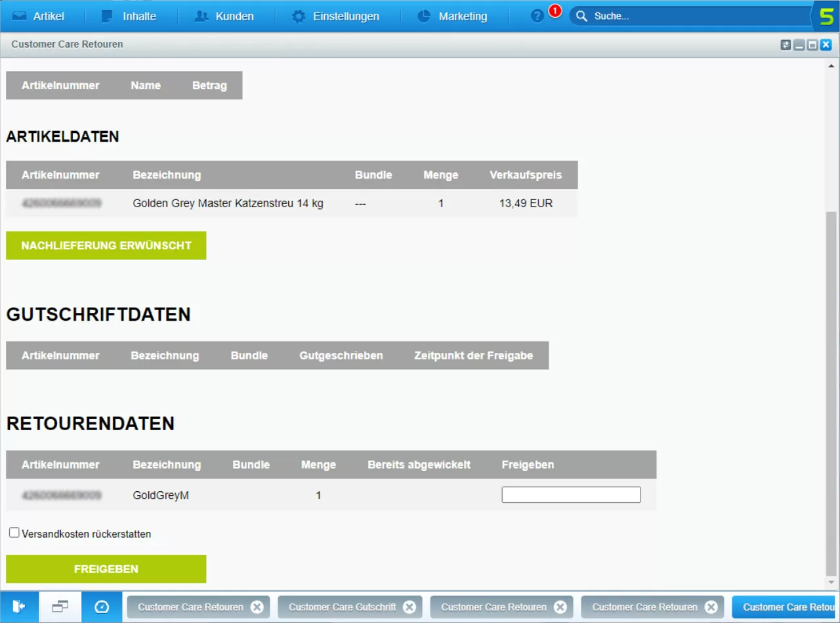The image size is (840, 623).
Task: Expand the Kunden menu
Action: tap(224, 16)
